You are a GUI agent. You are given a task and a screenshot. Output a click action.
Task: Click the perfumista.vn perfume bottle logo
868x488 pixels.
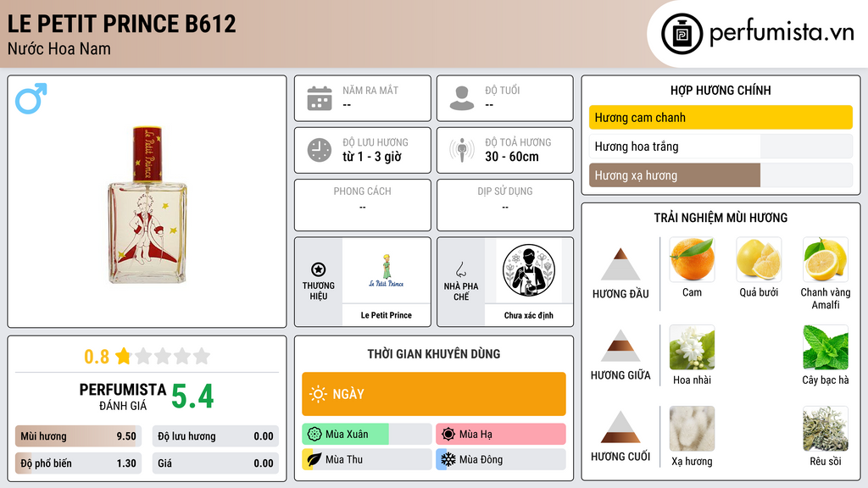(x=682, y=34)
